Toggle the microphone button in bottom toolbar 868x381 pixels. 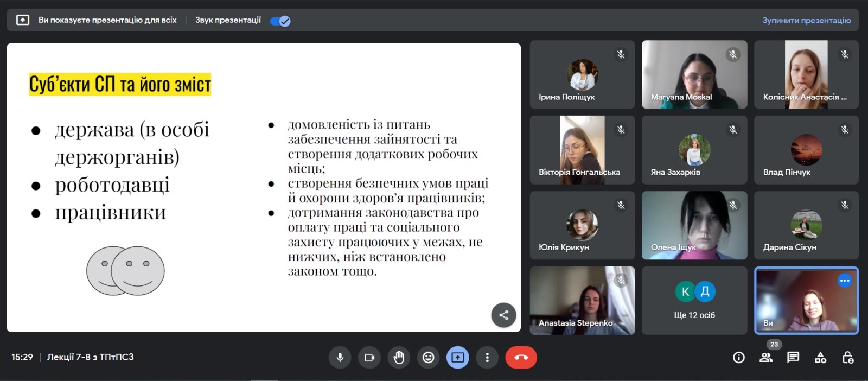coord(340,357)
